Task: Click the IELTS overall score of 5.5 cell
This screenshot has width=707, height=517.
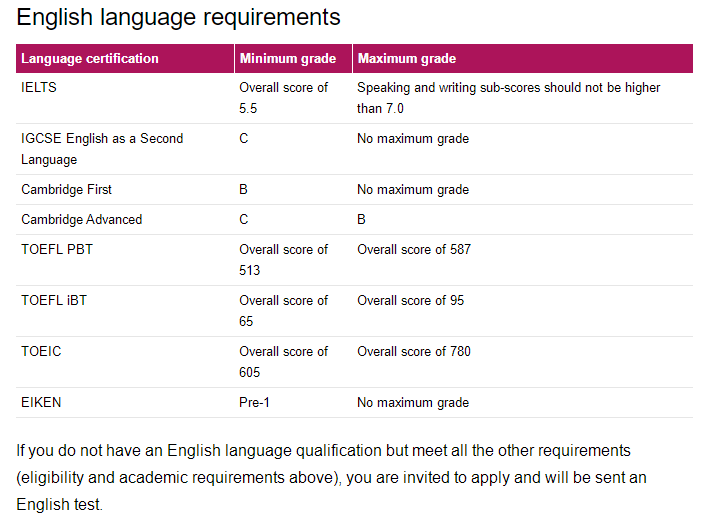Action: [284, 98]
